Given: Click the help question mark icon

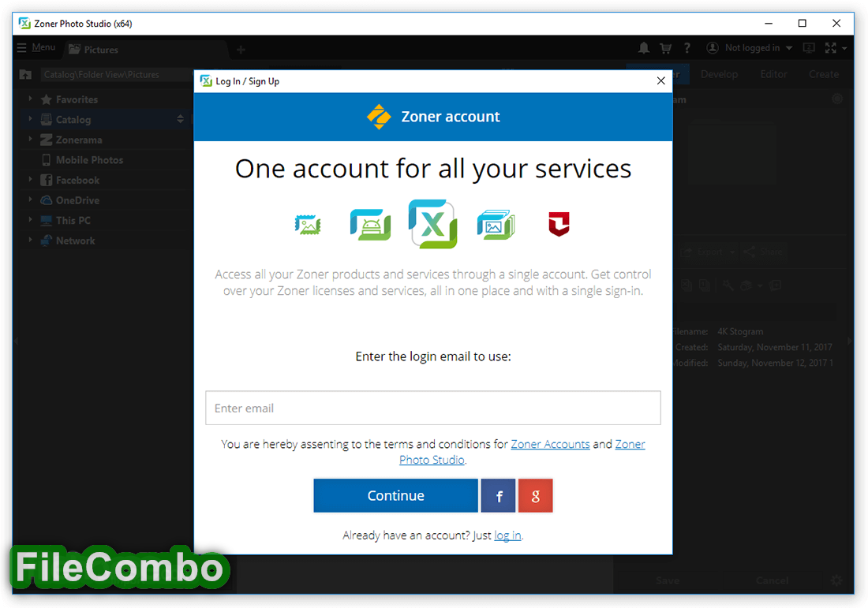Looking at the screenshot, I should 687,48.
